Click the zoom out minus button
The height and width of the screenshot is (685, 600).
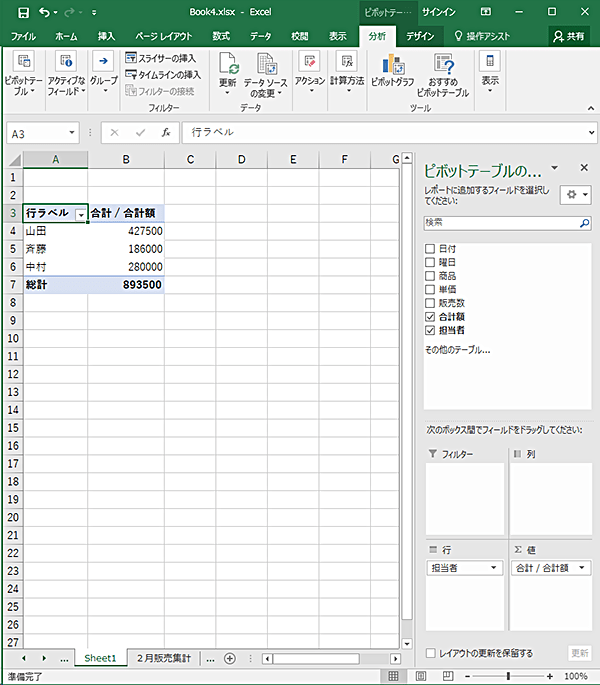(x=468, y=676)
